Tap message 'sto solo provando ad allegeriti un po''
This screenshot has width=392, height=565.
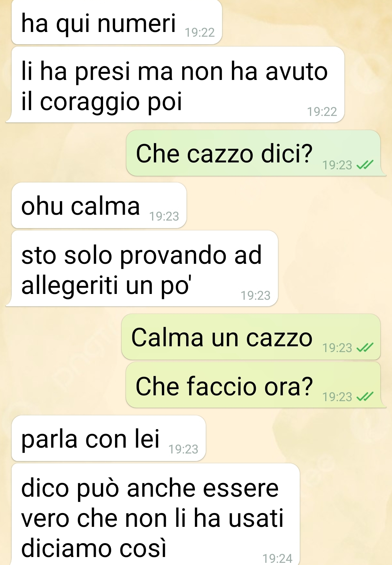coord(144,269)
